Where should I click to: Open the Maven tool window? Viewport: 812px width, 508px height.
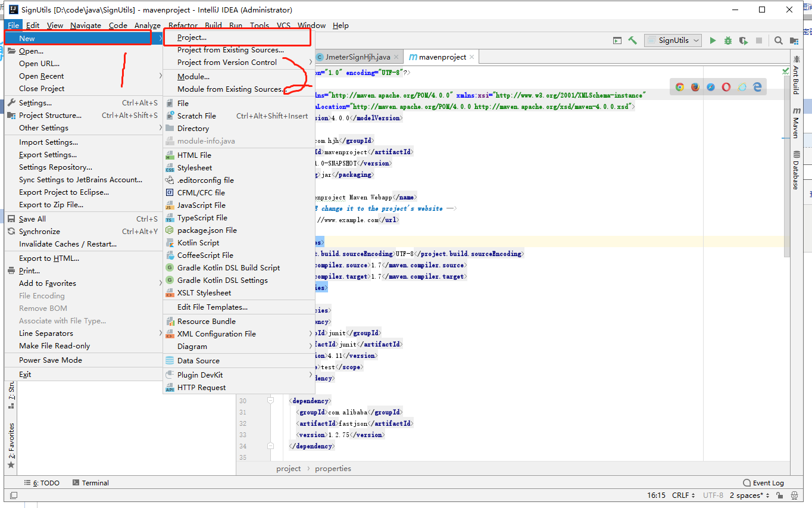pyautogui.click(x=796, y=123)
